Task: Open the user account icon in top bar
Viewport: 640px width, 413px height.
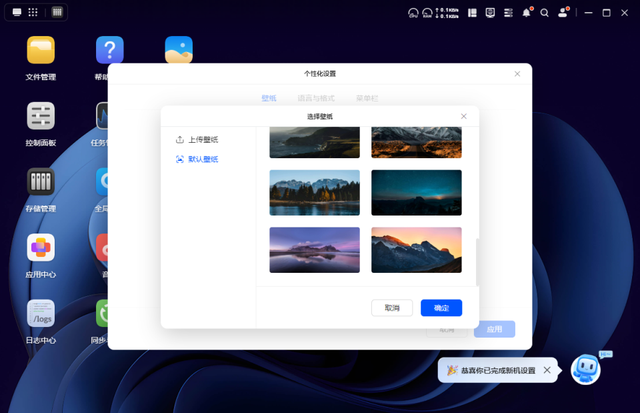Action: (x=563, y=13)
